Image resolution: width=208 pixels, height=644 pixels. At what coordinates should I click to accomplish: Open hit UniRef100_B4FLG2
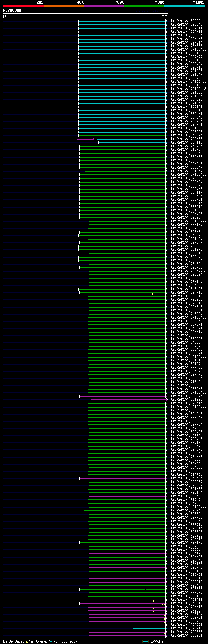[187, 289]
